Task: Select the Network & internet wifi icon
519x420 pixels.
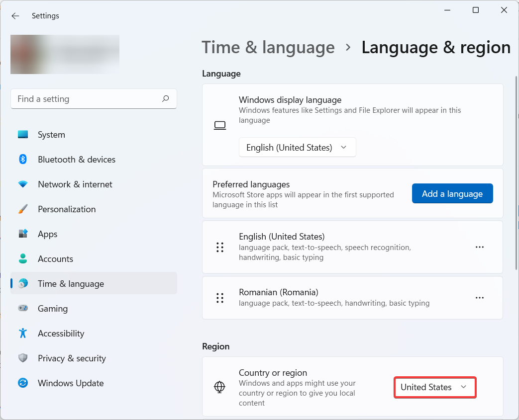Action: click(23, 184)
